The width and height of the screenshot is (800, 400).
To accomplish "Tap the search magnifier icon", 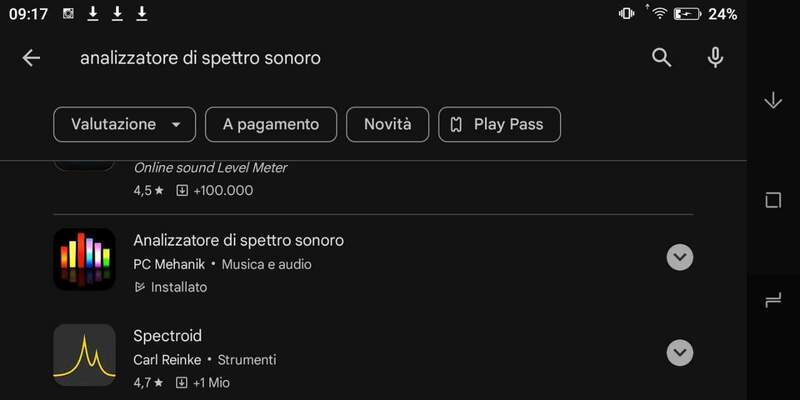I will (661, 58).
